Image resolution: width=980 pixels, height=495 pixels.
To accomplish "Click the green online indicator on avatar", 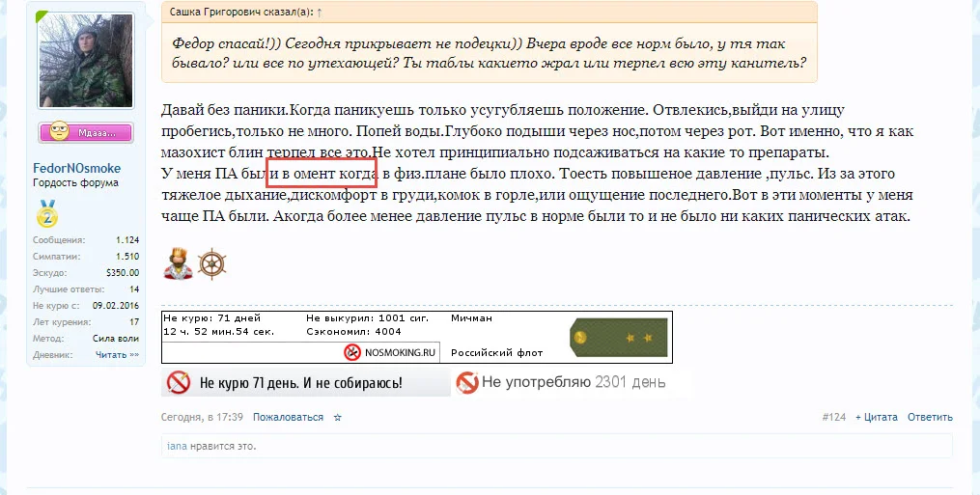I will [40, 15].
